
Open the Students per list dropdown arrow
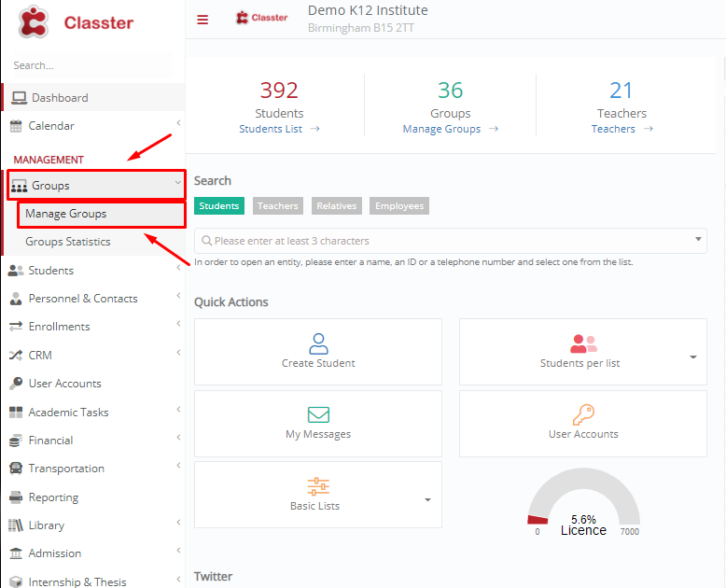point(693,357)
